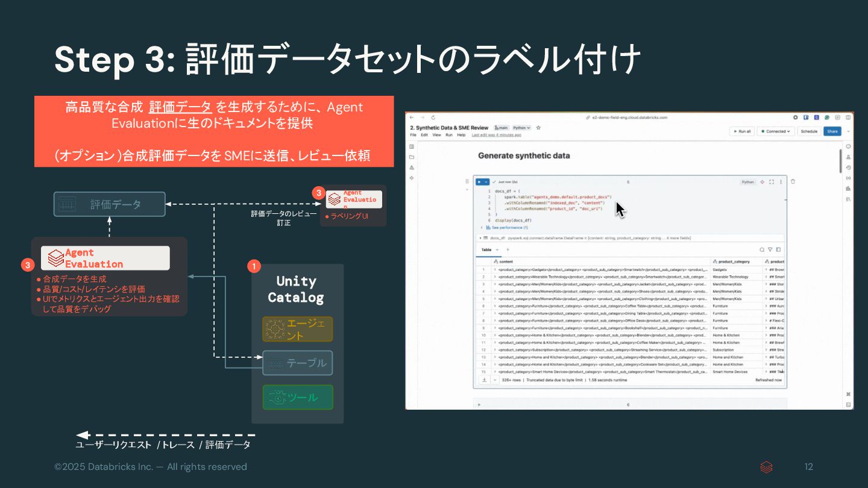
Task: Enter focus mode with the expand cell icon
Action: (772, 181)
